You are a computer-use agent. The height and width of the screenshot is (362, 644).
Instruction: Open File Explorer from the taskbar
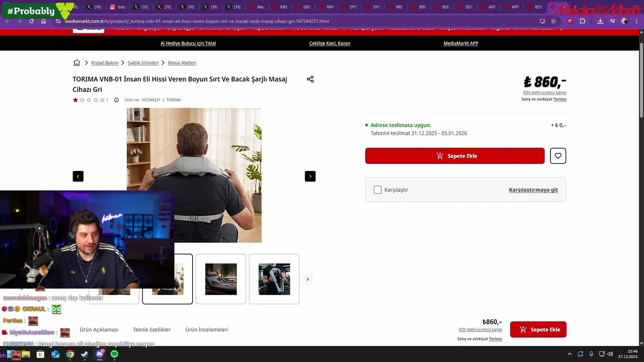pyautogui.click(x=26, y=354)
